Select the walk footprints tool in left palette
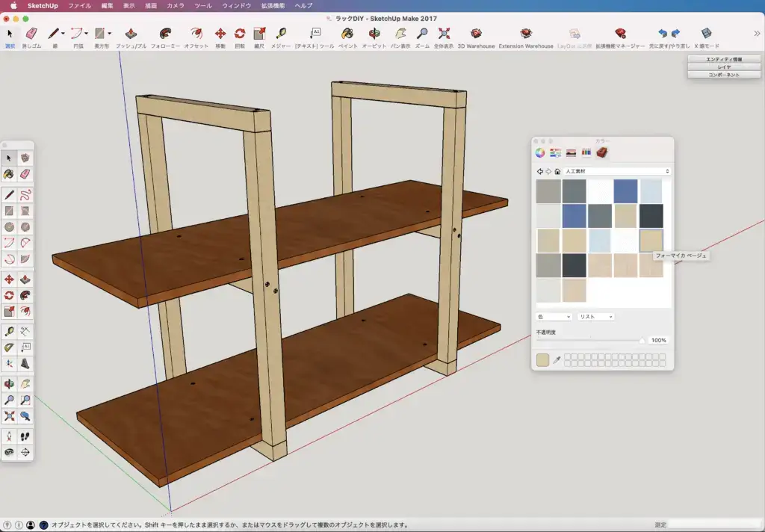Image resolution: width=765 pixels, height=532 pixels. 25,436
